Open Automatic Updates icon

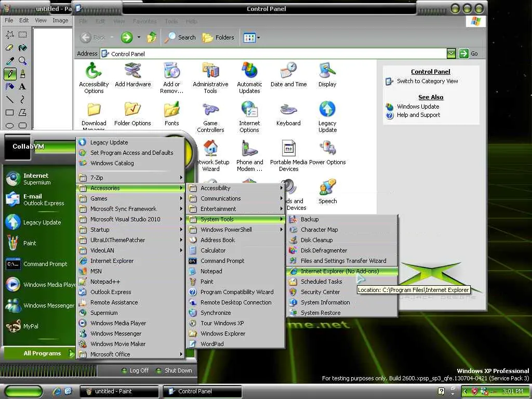249,78
